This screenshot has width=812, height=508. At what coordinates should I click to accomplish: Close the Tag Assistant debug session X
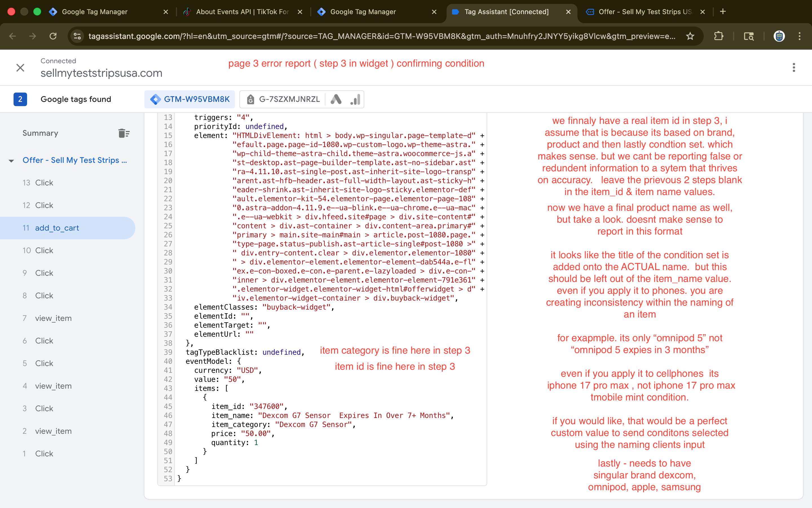[x=21, y=67]
